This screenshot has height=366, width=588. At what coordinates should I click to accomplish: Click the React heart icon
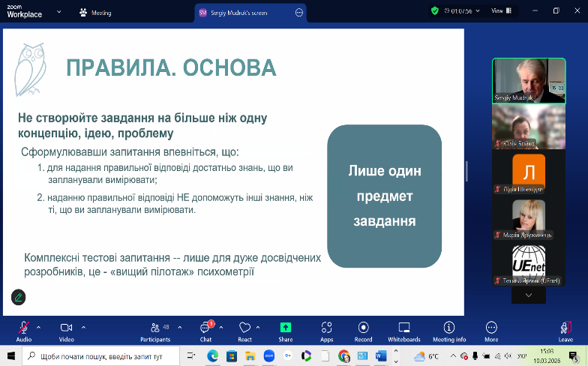coord(244,328)
